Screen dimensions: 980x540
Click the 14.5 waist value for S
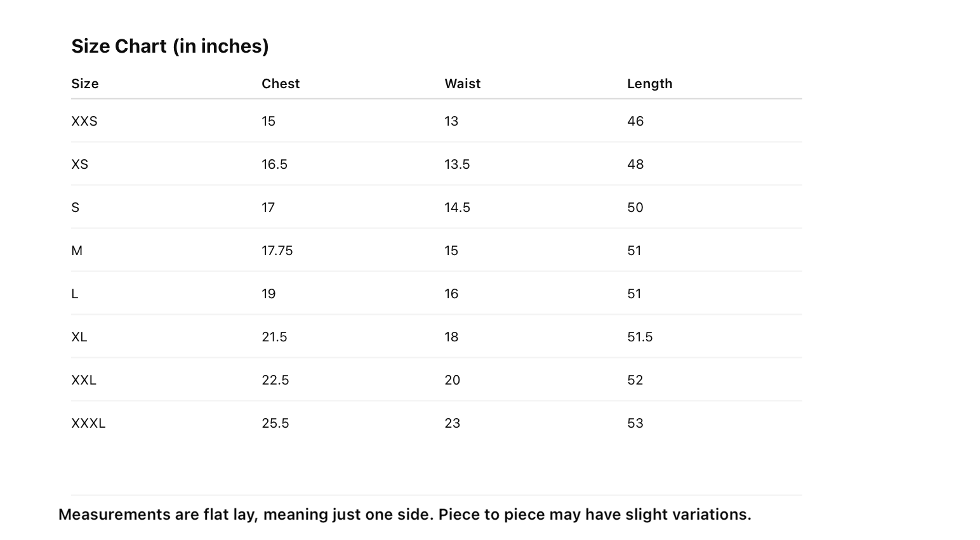point(457,207)
